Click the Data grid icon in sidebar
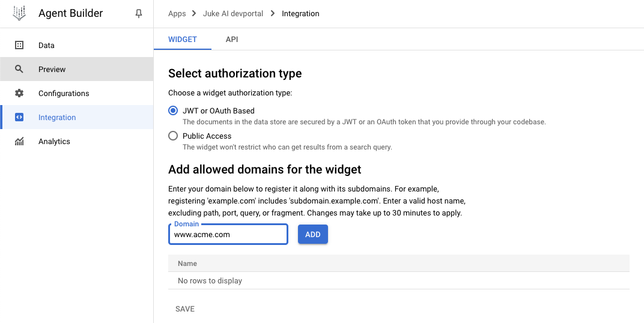Viewport: 644px width, 323px height. [x=19, y=45]
